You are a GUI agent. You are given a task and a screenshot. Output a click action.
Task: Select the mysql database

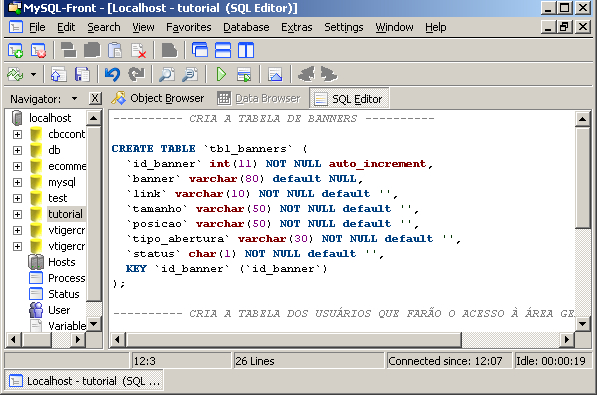[x=62, y=182]
